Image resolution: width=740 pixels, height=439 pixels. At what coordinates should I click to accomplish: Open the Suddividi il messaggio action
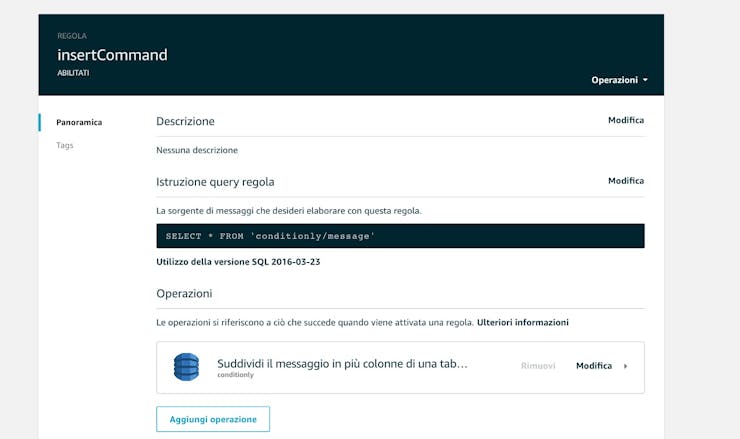point(342,364)
